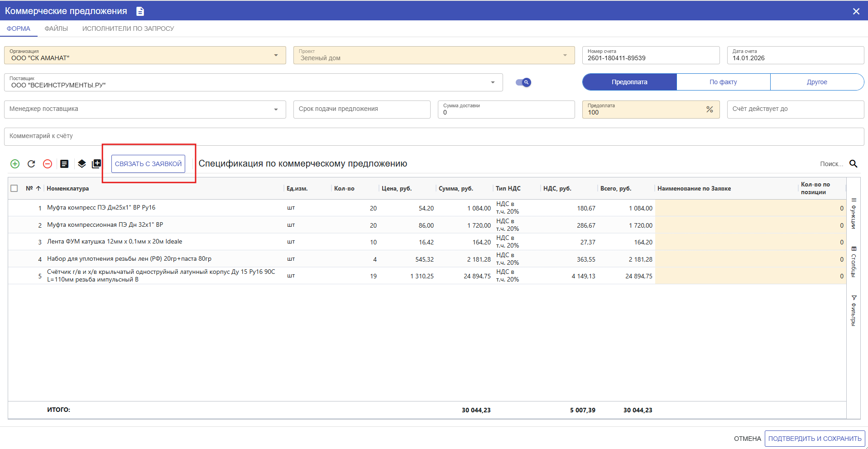This screenshot has width=868, height=449.
Task: Click the layers stack icon in toolbar
Action: click(x=82, y=164)
